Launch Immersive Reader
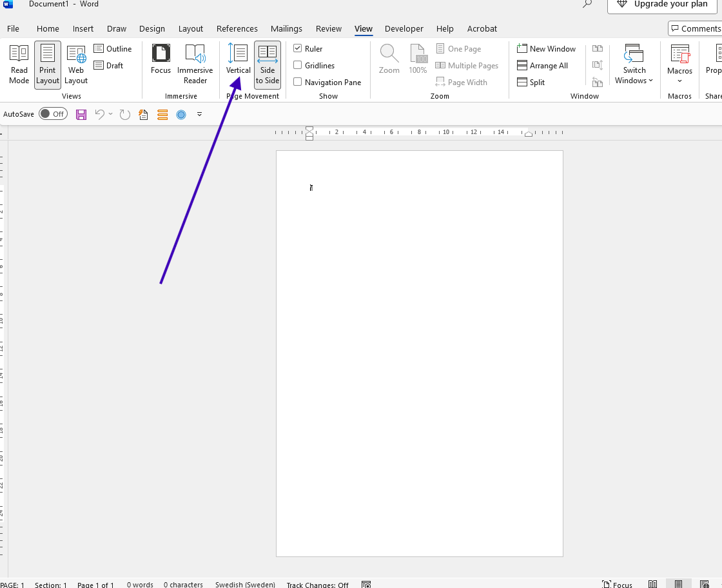Image resolution: width=722 pixels, height=588 pixels. pyautogui.click(x=195, y=64)
